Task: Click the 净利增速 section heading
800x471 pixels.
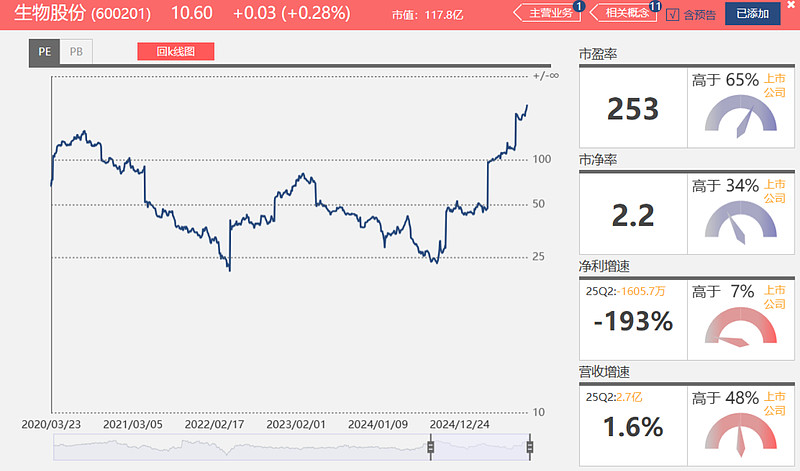Action: 604,266
